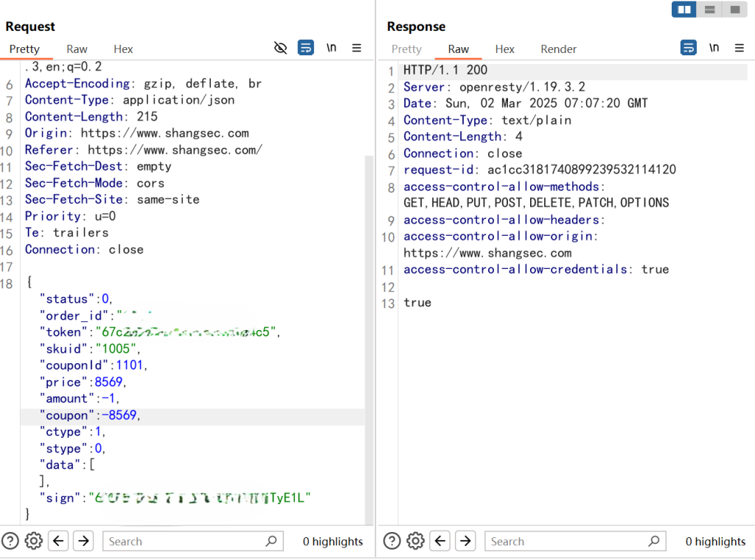Image resolution: width=755 pixels, height=560 pixels.
Task: Go to next Response search match
Action: click(x=465, y=541)
